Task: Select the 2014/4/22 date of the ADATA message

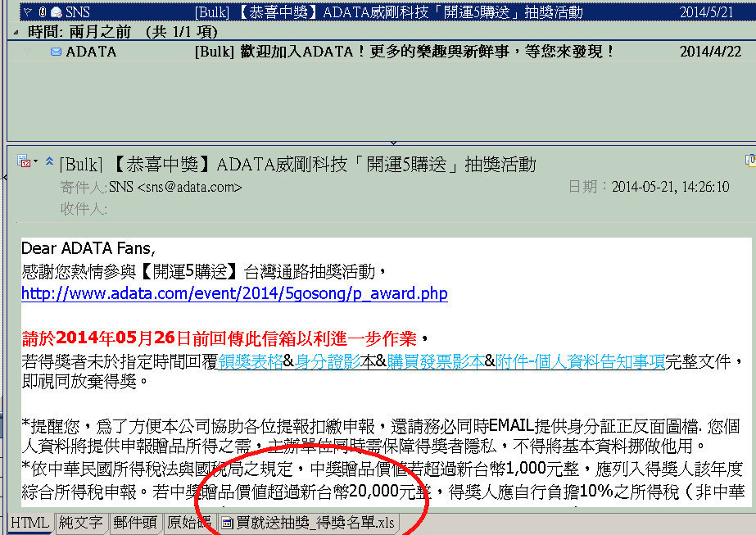Action: (710, 52)
